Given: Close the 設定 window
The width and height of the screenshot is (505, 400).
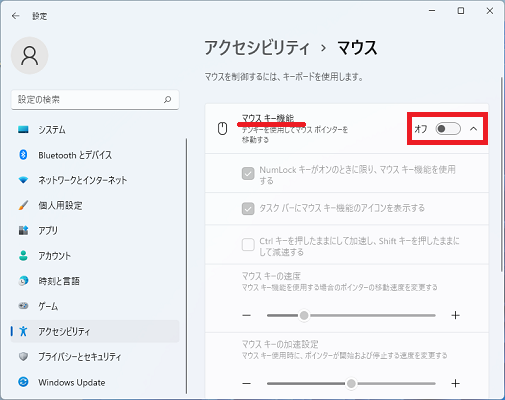Looking at the screenshot, I should click(490, 11).
